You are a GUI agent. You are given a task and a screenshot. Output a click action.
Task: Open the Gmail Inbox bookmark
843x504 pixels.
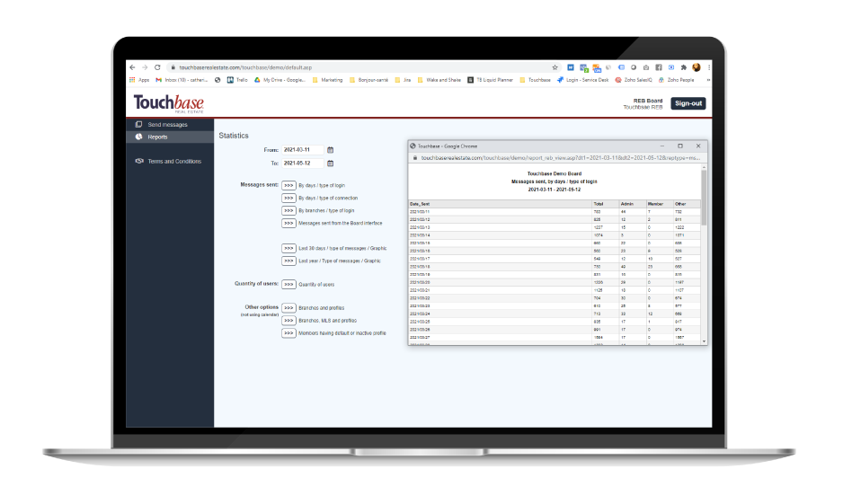[x=182, y=80]
